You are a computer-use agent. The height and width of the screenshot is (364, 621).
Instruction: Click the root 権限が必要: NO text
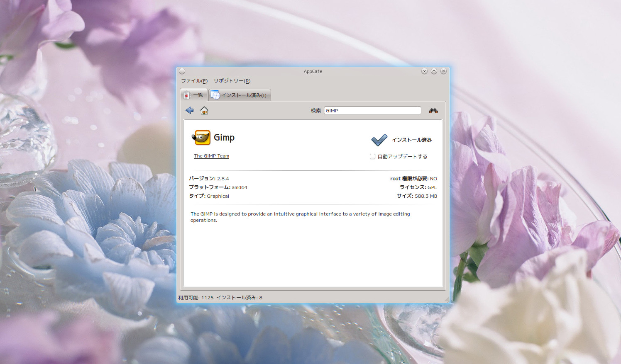(413, 179)
